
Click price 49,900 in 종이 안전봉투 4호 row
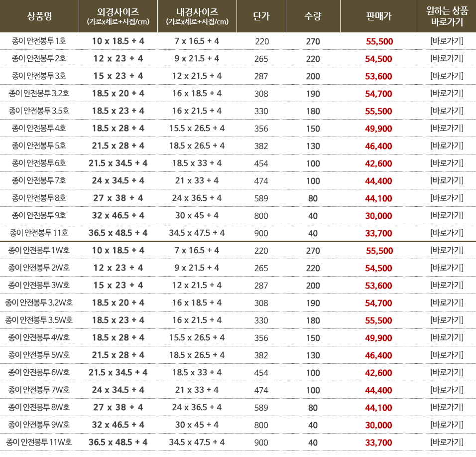[378, 129]
